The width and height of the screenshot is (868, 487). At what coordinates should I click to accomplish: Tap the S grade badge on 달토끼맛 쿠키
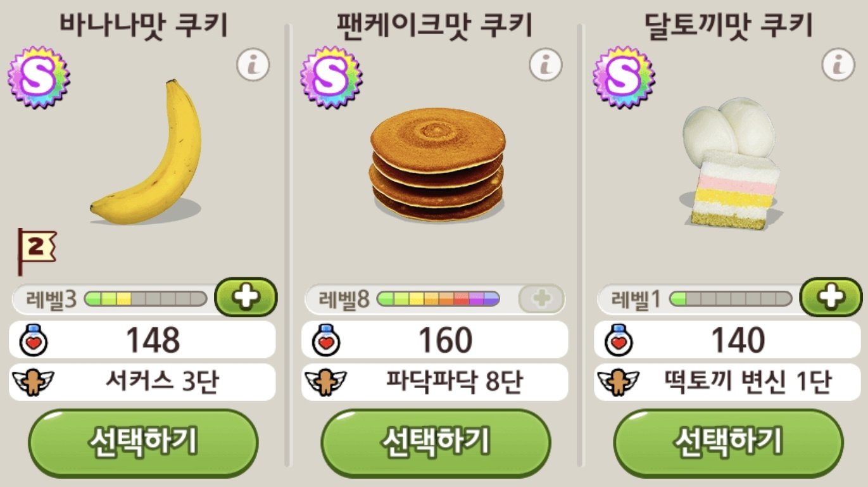[624, 77]
